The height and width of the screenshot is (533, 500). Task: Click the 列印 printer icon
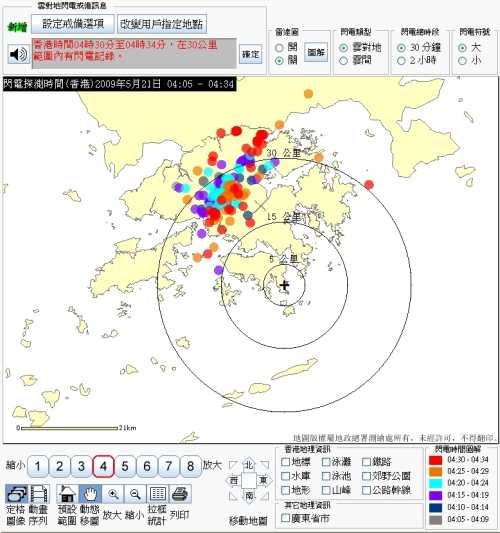click(x=180, y=494)
